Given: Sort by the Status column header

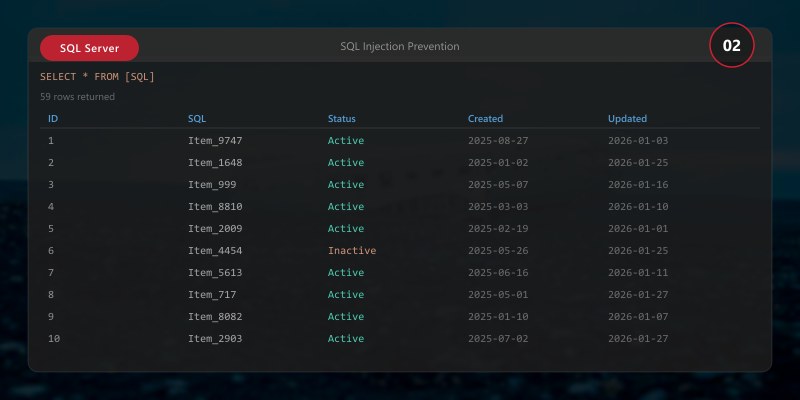Looking at the screenshot, I should click(x=342, y=118).
